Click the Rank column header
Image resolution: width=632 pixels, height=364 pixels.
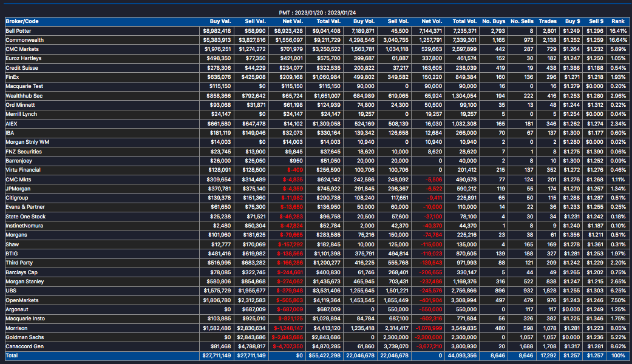pyautogui.click(x=618, y=21)
